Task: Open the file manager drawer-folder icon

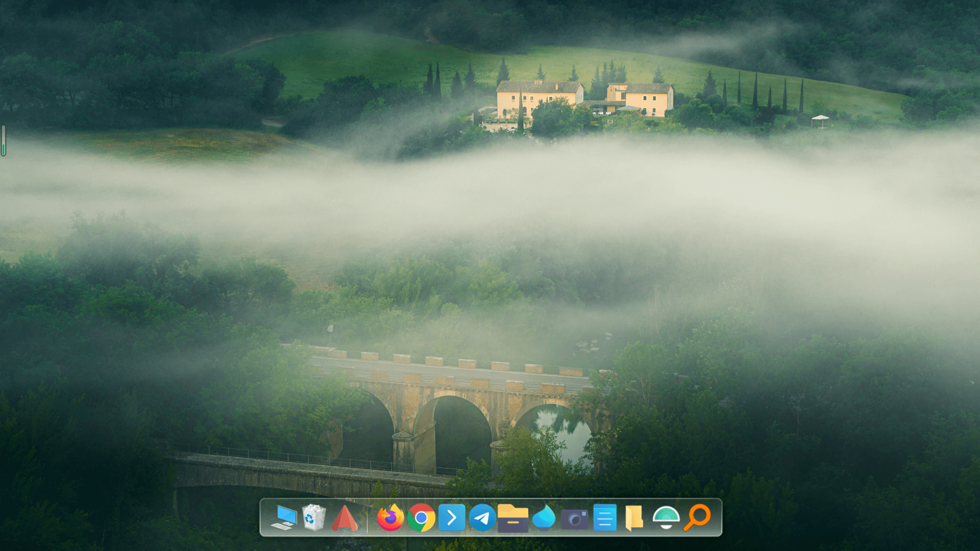Action: 513,518
